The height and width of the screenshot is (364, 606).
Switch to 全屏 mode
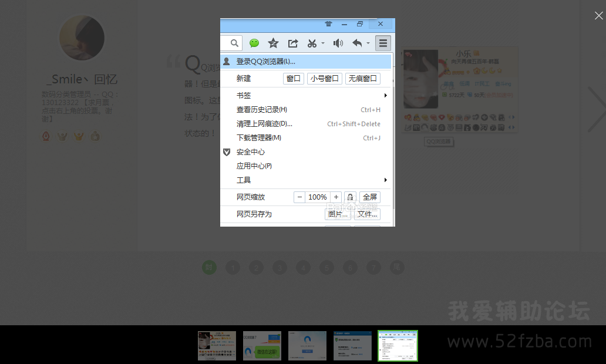click(370, 197)
